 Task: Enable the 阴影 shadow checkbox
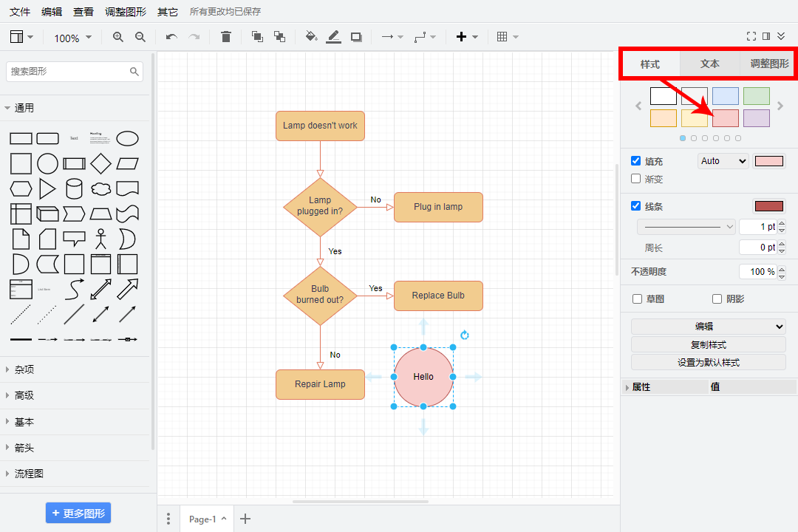(717, 299)
